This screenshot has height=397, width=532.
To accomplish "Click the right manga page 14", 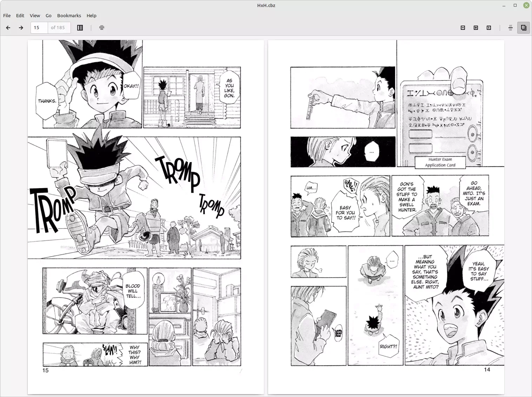I will pos(386,217).
